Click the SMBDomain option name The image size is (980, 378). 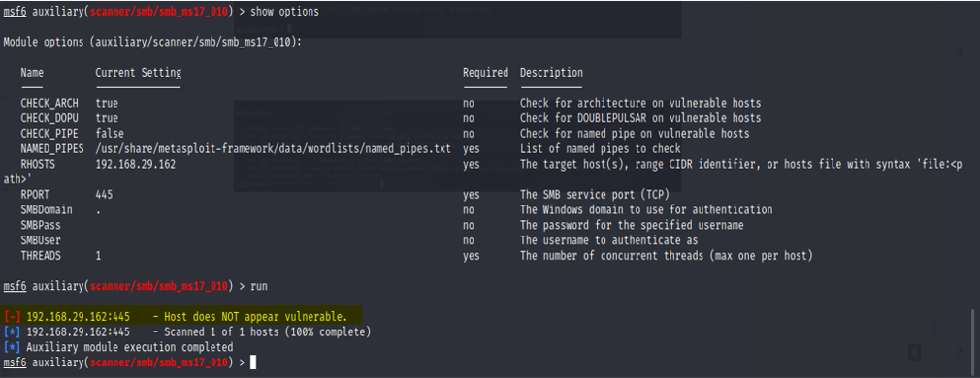47,210
